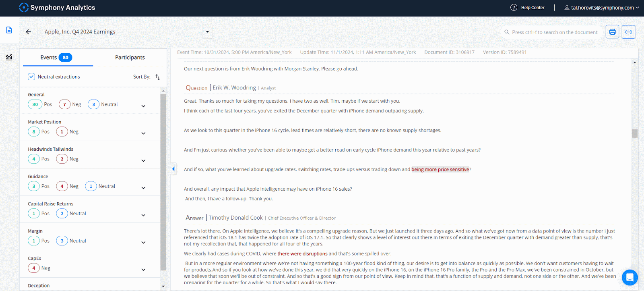Click speaker name Timothy Donald Cook
This screenshot has width=644, height=291.
coord(235,218)
